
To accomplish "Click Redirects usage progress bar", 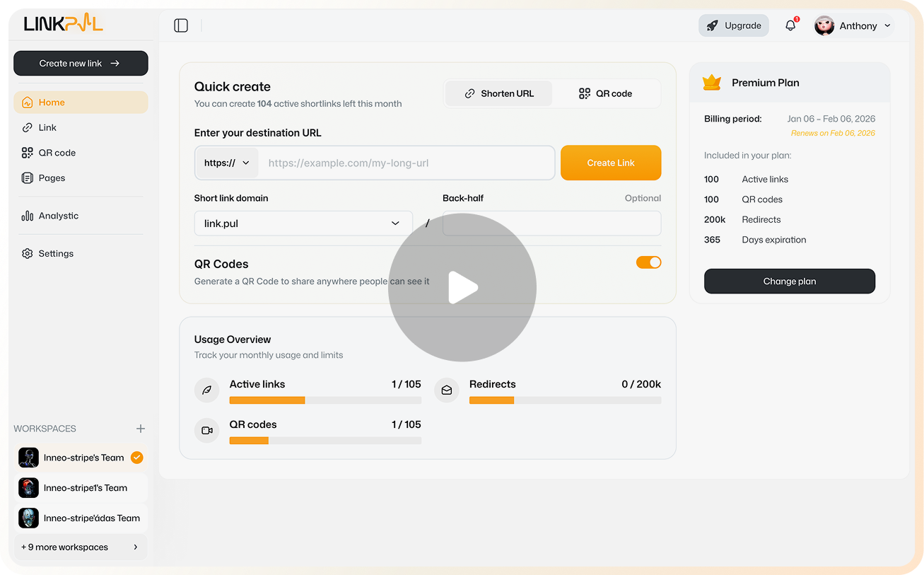I will 566,400.
